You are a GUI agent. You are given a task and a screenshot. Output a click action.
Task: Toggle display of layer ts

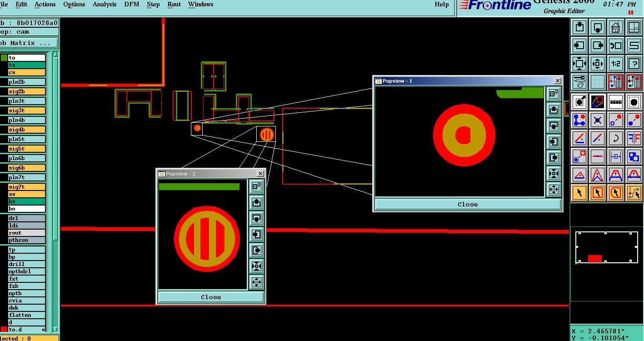coord(27,65)
